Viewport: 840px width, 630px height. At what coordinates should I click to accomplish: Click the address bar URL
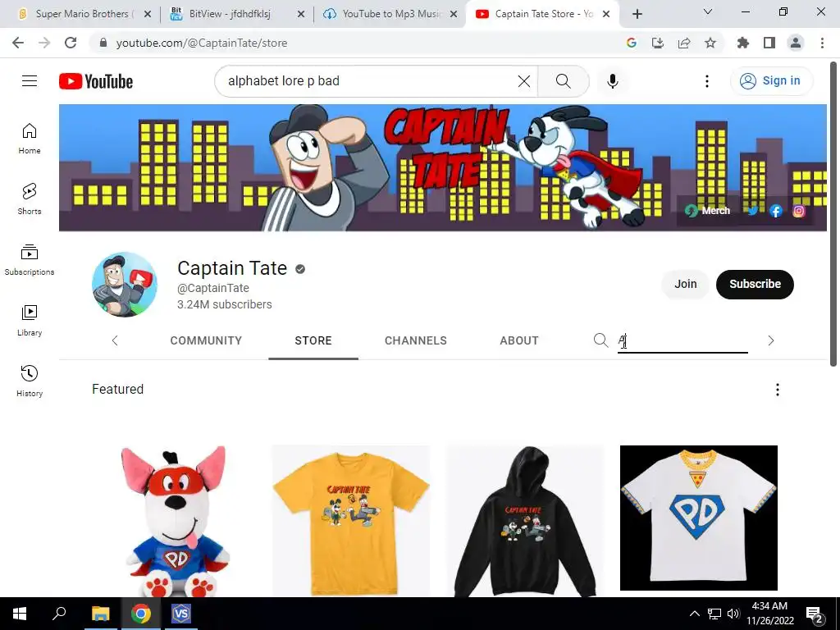pyautogui.click(x=202, y=43)
